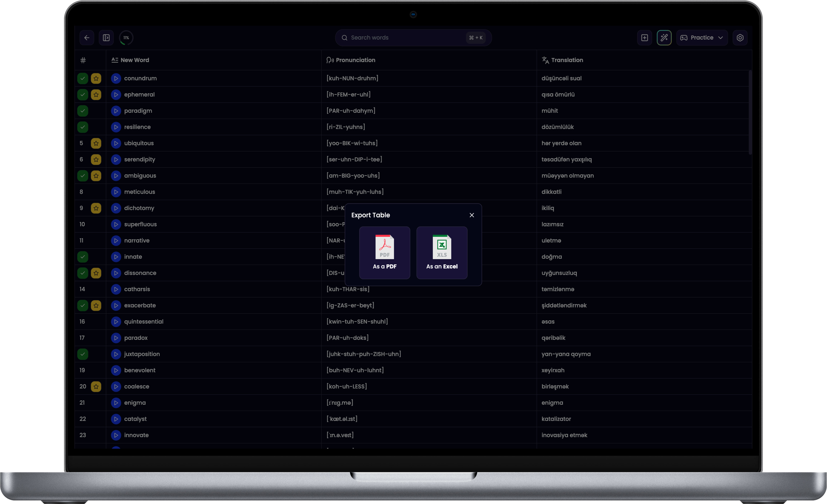Play pronunciation audio for quintessential
This screenshot has width=827, height=504.
click(116, 322)
